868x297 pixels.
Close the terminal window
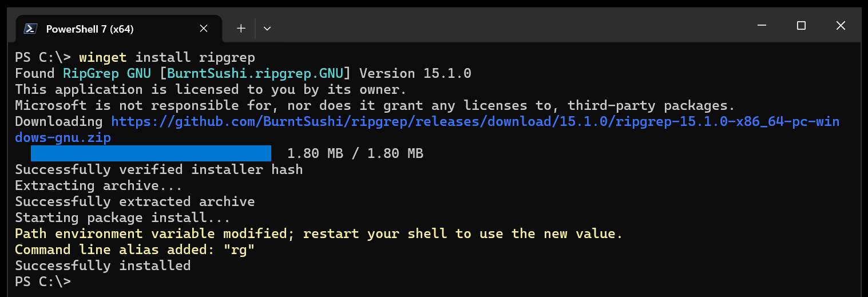(x=841, y=26)
